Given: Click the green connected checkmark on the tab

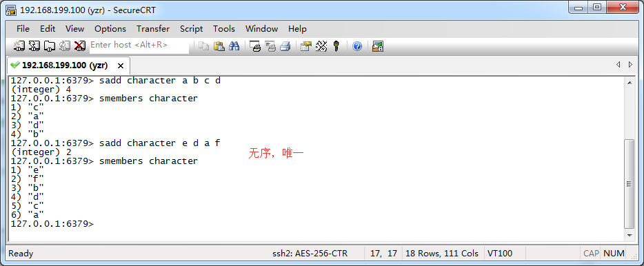Looking at the screenshot, I should tap(15, 65).
